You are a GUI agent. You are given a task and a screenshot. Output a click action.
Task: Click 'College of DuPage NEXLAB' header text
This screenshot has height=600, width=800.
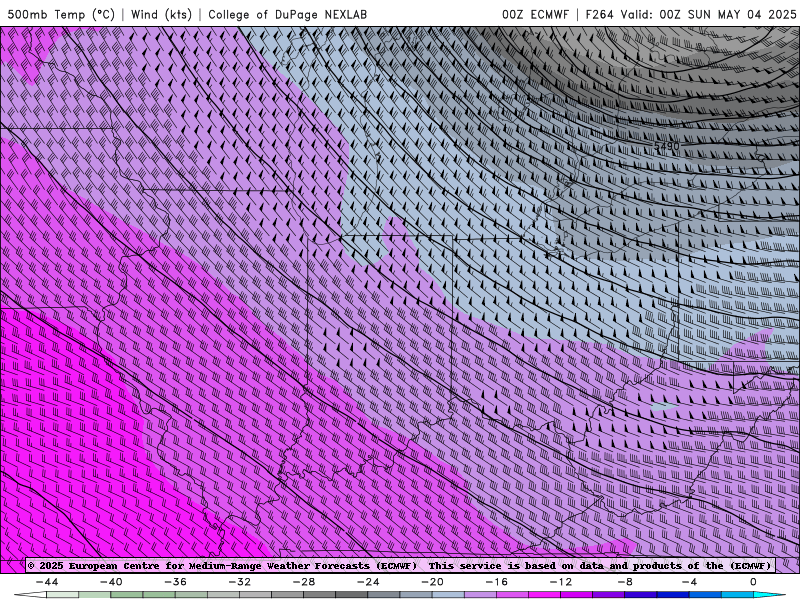coord(287,14)
